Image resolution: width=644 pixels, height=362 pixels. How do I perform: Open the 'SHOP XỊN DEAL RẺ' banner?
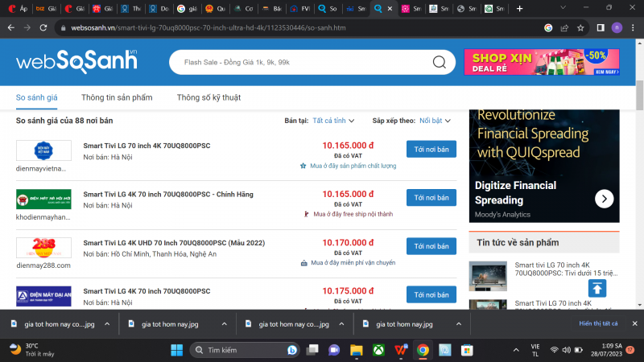click(542, 62)
